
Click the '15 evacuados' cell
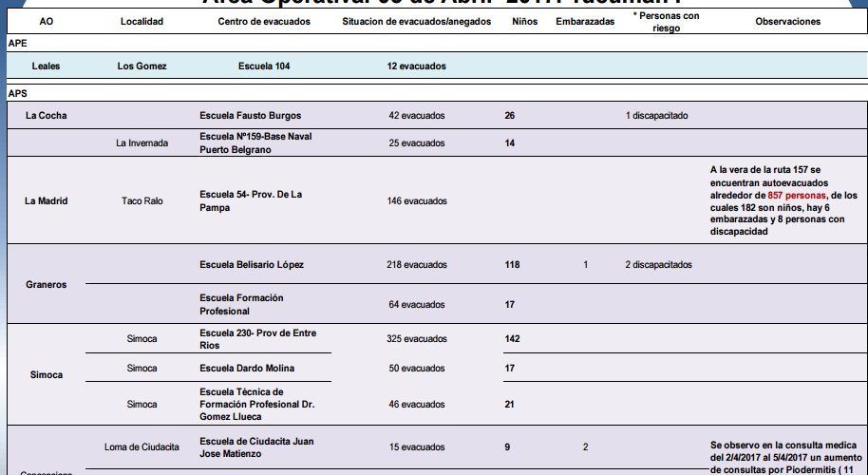416,446
